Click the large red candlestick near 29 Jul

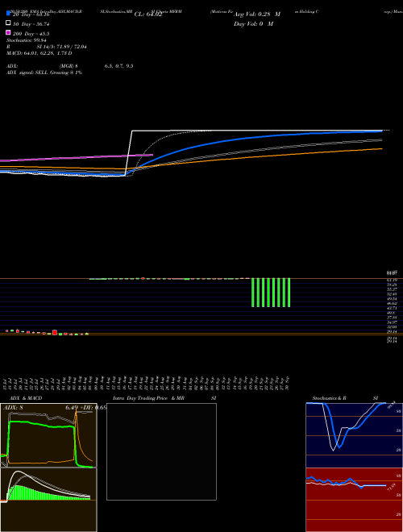[x=55, y=332]
